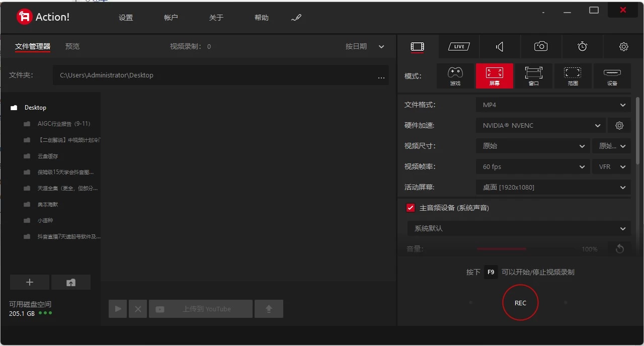
Task: Open hardware acceleration settings gear
Action: 619,125
